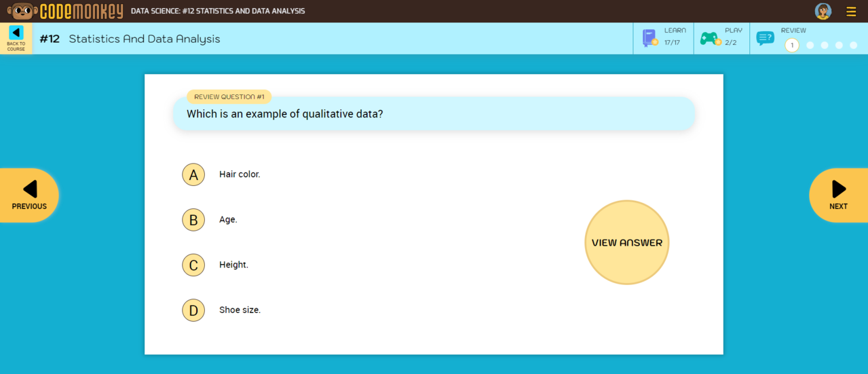Open the hamburger menu icon

[x=851, y=12]
